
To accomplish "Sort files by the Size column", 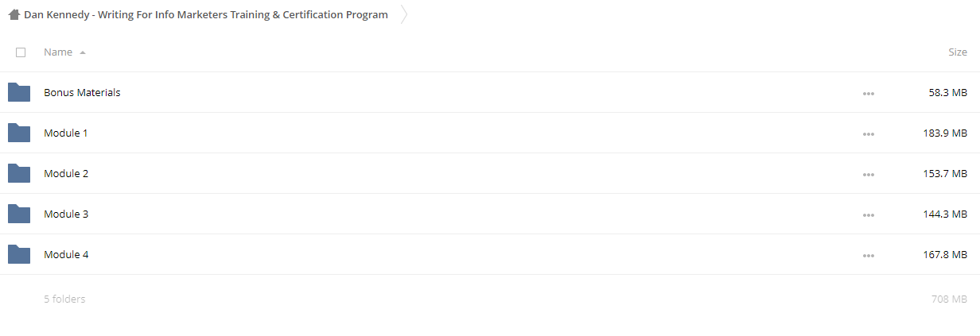I will [x=958, y=52].
